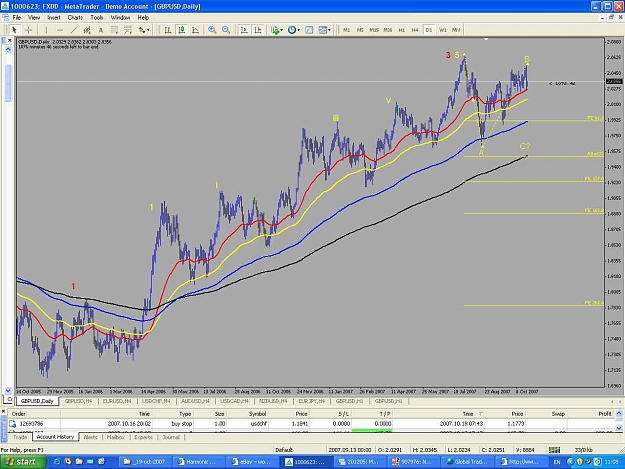
Task: Open the Alerts terminal tab
Action: tap(90, 437)
